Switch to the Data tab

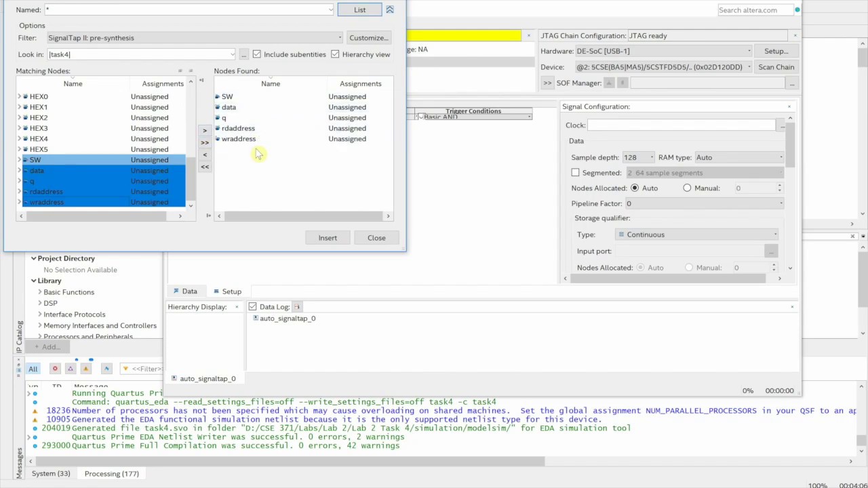(x=184, y=291)
